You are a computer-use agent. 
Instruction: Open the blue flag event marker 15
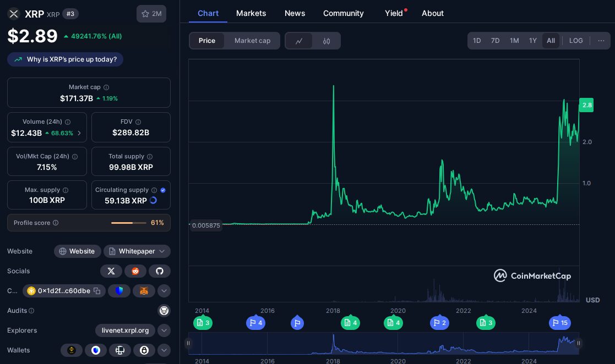click(560, 322)
